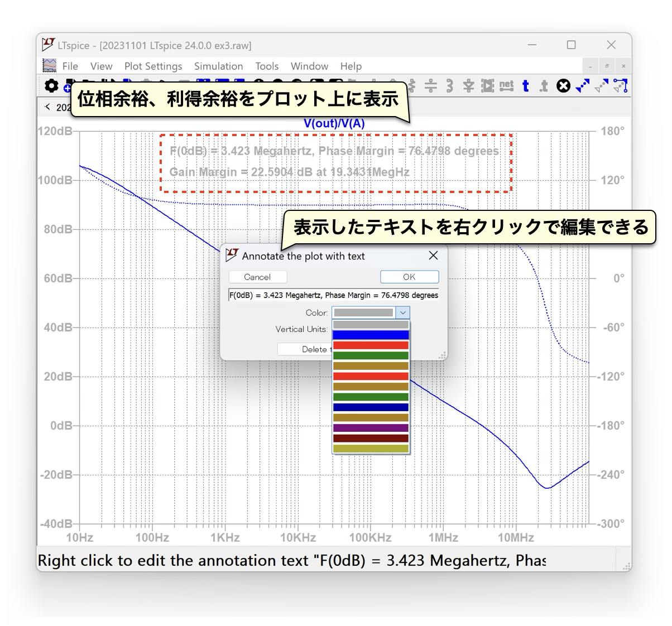Click the tab scroll-left arrow
672x626 pixels.
click(x=48, y=107)
